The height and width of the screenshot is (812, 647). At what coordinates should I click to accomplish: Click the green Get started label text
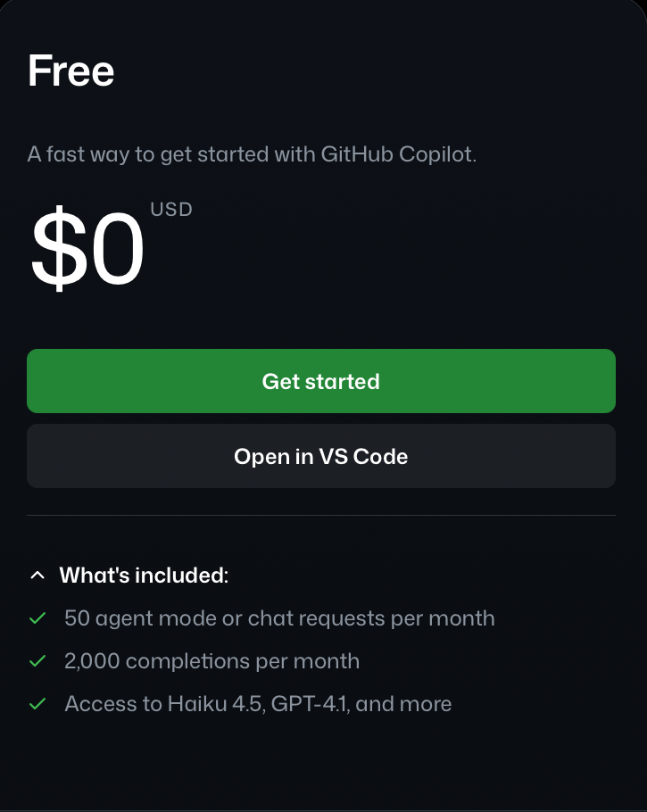point(321,381)
